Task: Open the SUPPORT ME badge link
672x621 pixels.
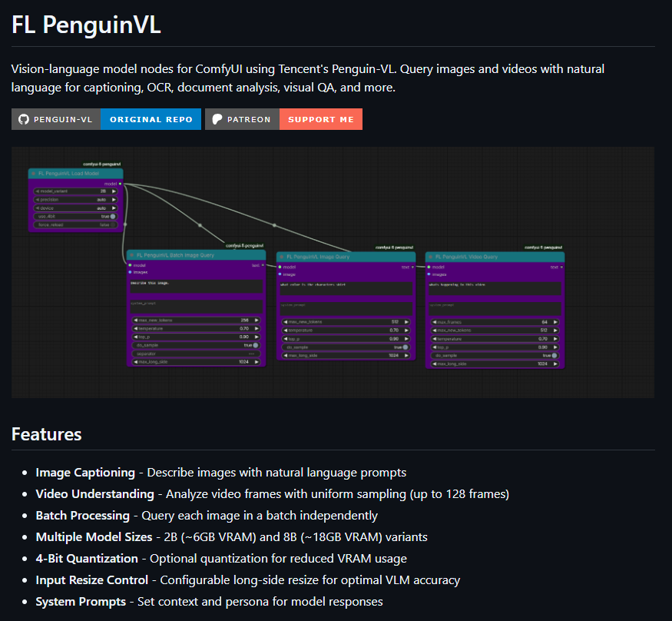Action: [321, 119]
